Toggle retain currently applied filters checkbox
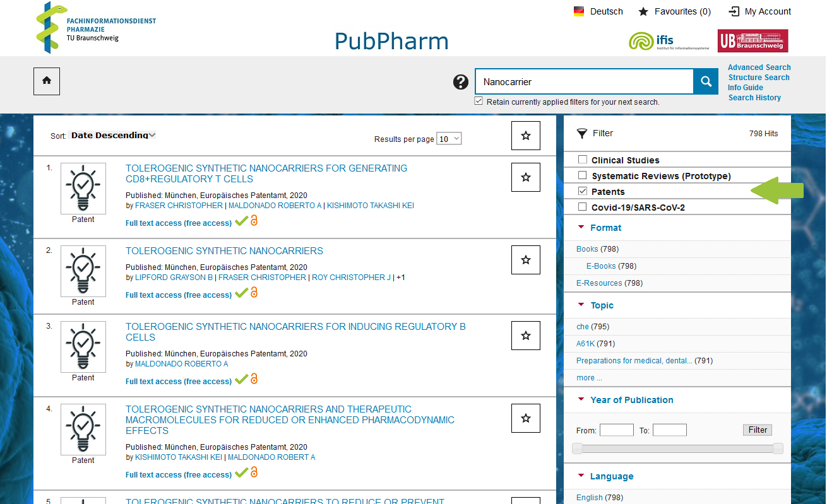Viewport: 827px width, 504px height. pos(479,101)
